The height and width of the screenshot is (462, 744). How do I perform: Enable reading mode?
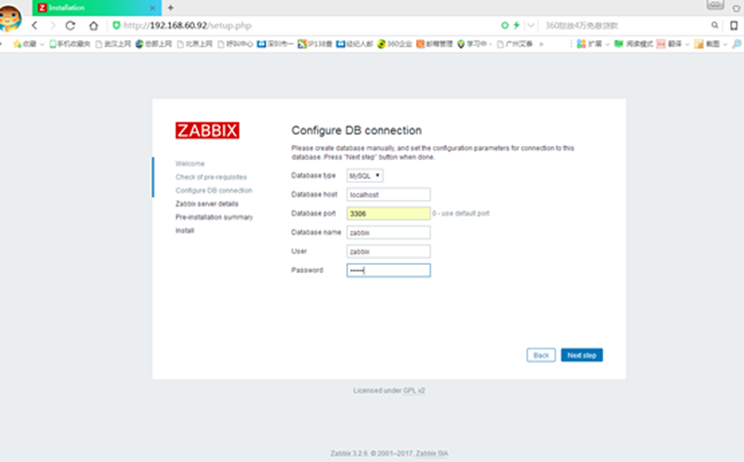(633, 44)
